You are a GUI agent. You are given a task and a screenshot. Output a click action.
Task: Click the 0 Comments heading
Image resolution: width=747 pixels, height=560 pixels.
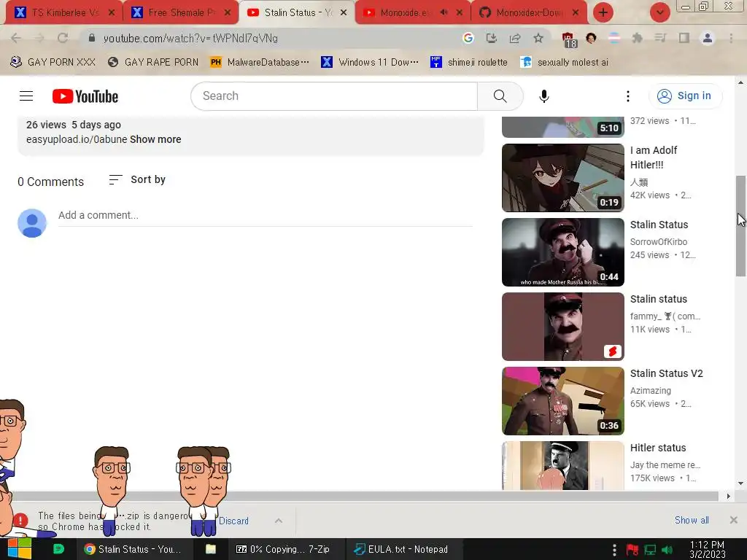coord(50,182)
